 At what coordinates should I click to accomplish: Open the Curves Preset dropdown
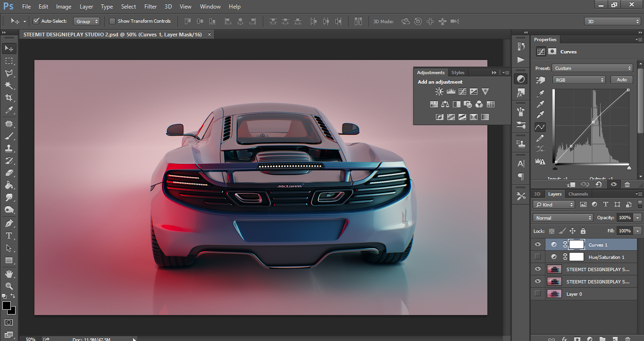593,68
